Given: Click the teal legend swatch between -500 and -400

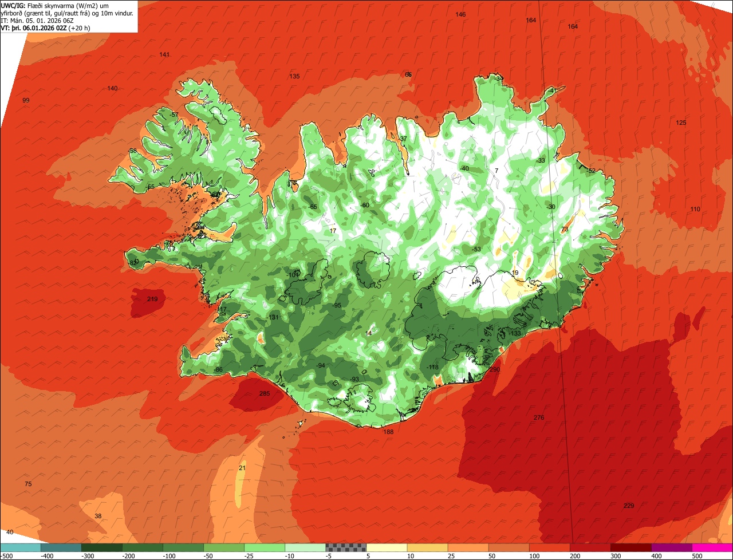Looking at the screenshot, I should pyautogui.click(x=21, y=547).
